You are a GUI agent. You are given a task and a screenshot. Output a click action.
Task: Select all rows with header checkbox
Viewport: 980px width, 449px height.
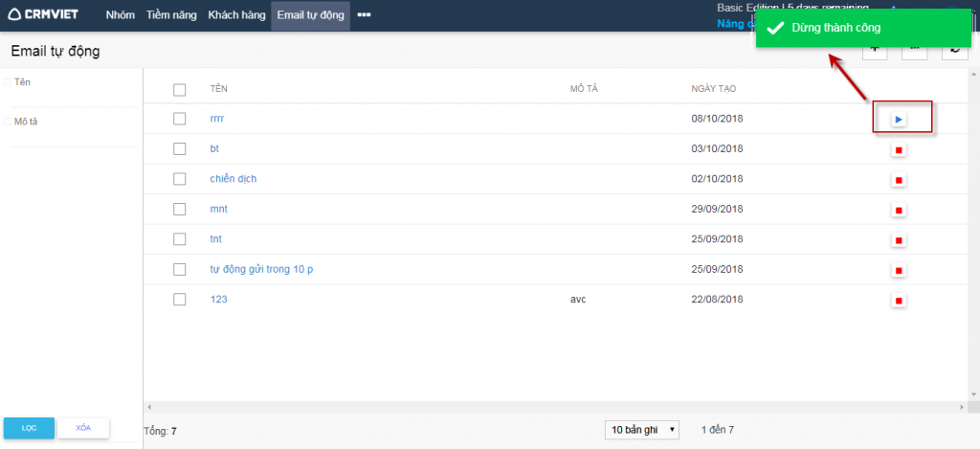179,89
